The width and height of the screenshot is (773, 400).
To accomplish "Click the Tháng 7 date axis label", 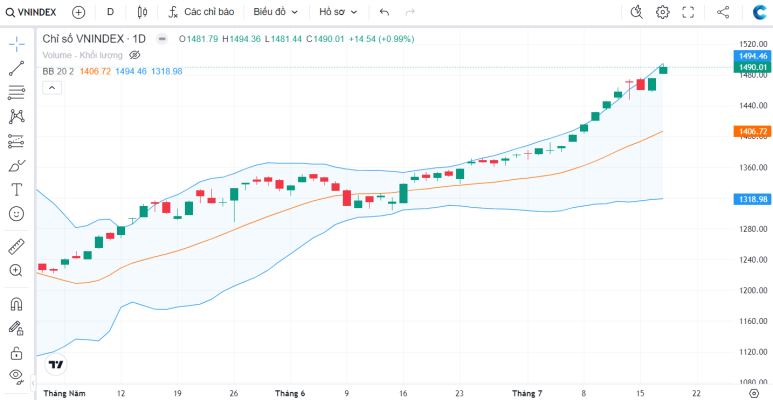I will pyautogui.click(x=527, y=393).
